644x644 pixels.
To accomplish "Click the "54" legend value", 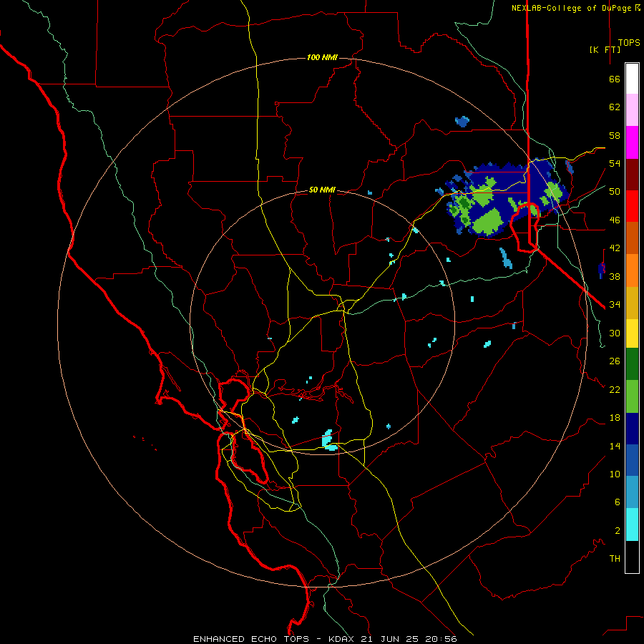I will [x=615, y=163].
